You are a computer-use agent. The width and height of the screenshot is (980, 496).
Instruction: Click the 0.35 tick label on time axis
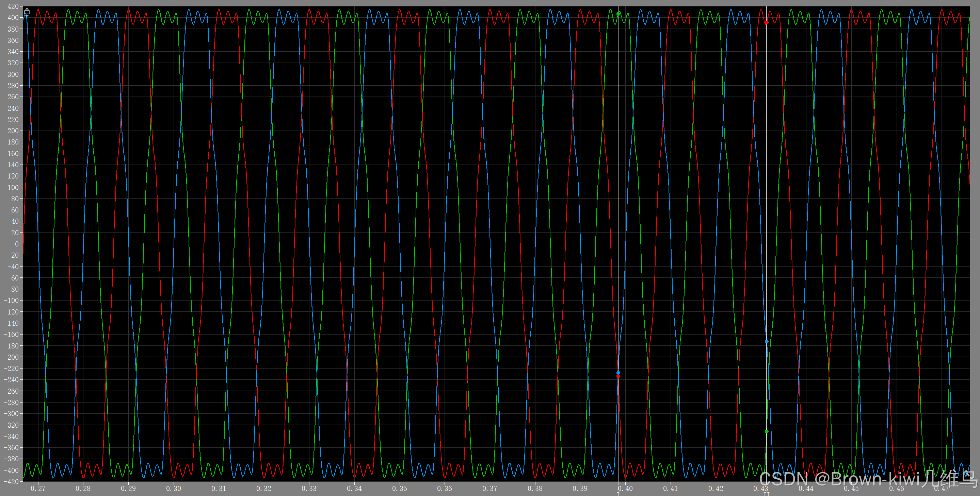point(400,489)
